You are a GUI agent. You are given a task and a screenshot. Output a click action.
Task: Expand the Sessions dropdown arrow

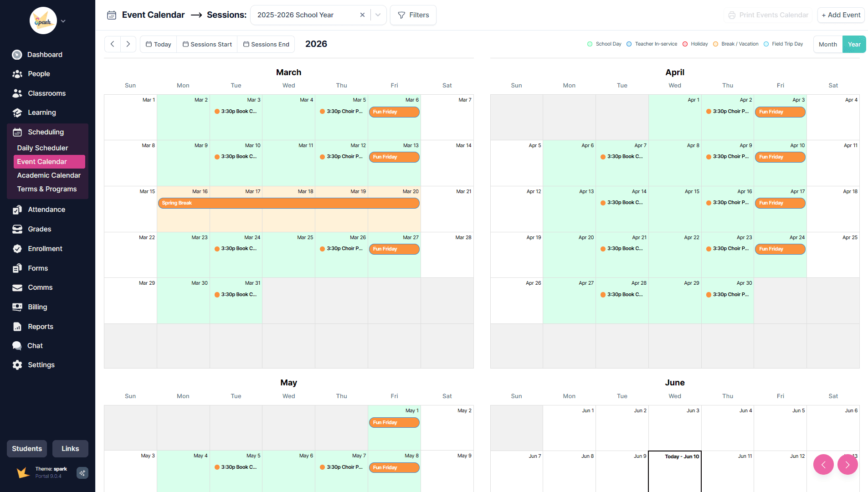click(x=378, y=15)
